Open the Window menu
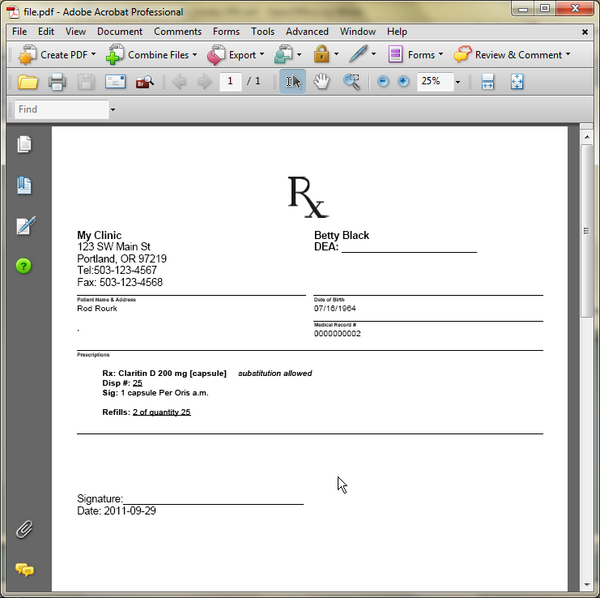The image size is (600, 598). click(x=358, y=31)
